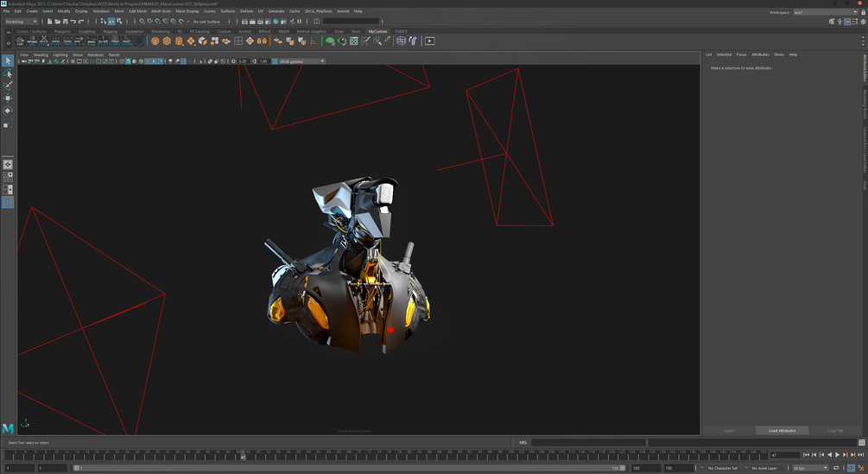Toggle the workspace lock icon
The width and height of the screenshot is (868, 474).
(x=862, y=12)
